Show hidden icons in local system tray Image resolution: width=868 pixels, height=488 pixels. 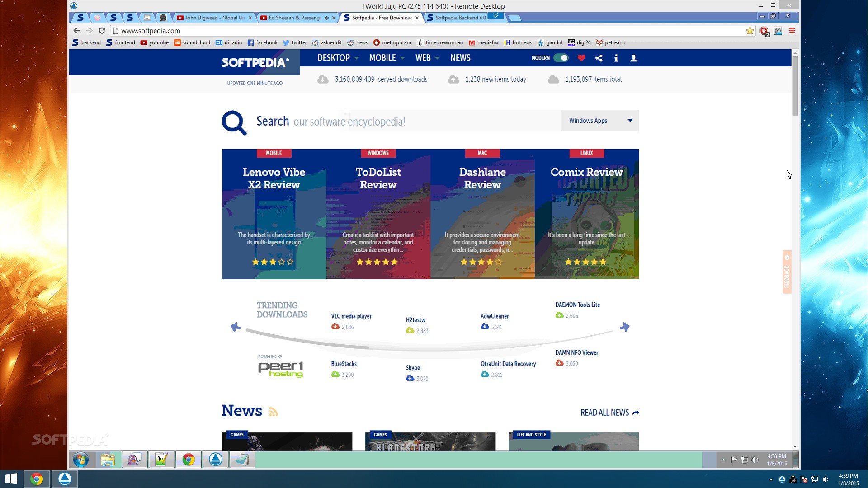pyautogui.click(x=771, y=479)
